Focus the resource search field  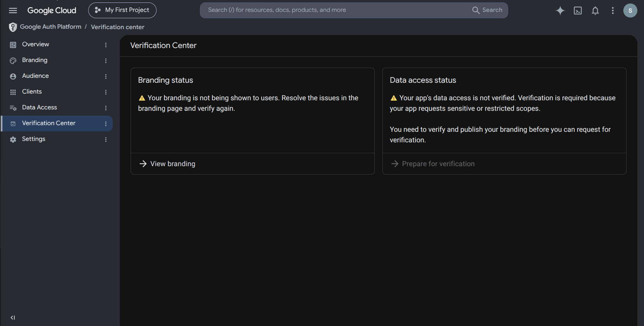pyautogui.click(x=336, y=10)
